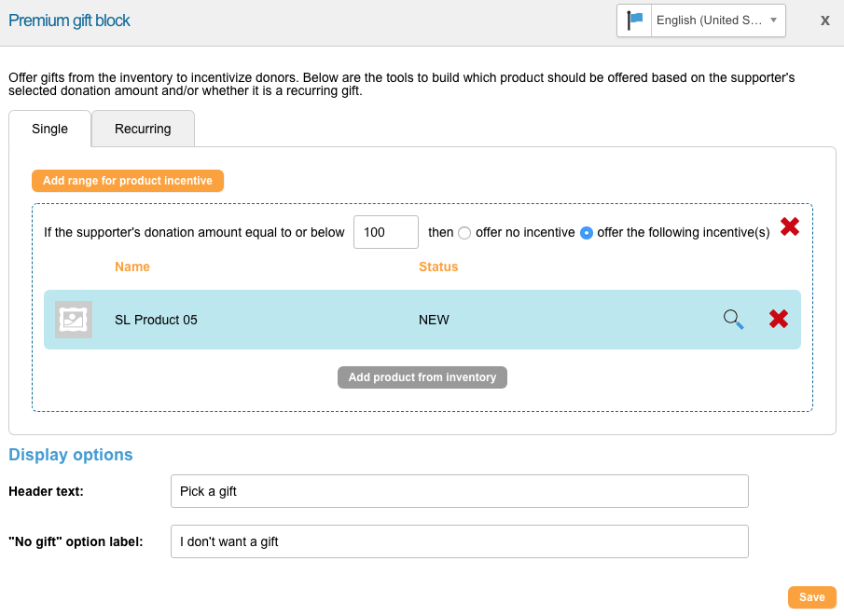Choose 'offer the following incentive(s)' option
The width and height of the screenshot is (844, 616).
point(587,233)
